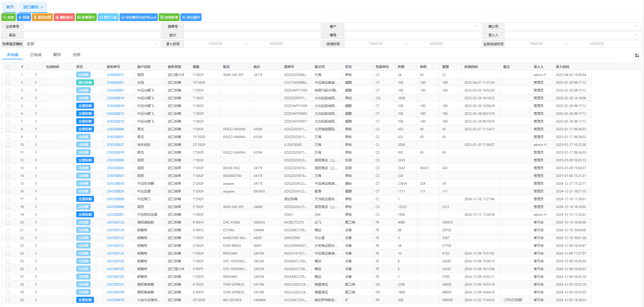The width and height of the screenshot is (644, 307).
Task: Click the 删除委托 trash button
Action: (x=64, y=17)
